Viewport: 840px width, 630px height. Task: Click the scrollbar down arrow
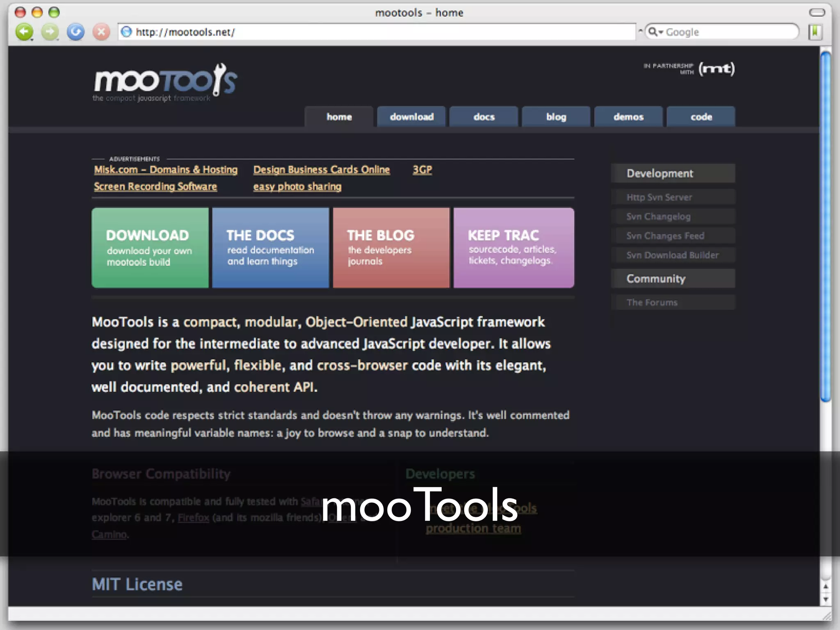[826, 599]
